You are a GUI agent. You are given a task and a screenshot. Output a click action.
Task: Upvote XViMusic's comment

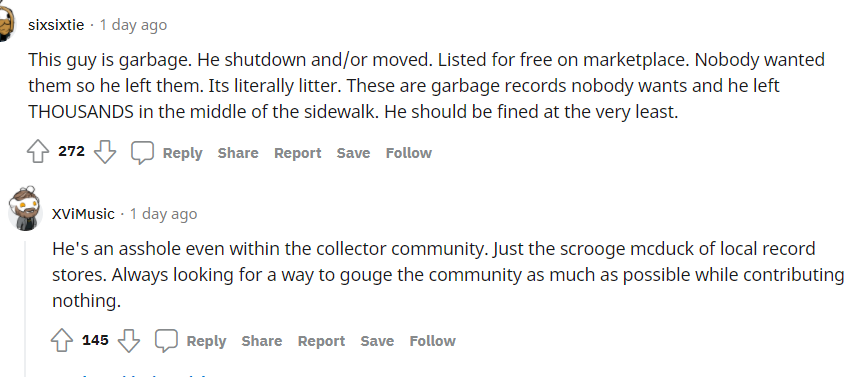point(62,340)
